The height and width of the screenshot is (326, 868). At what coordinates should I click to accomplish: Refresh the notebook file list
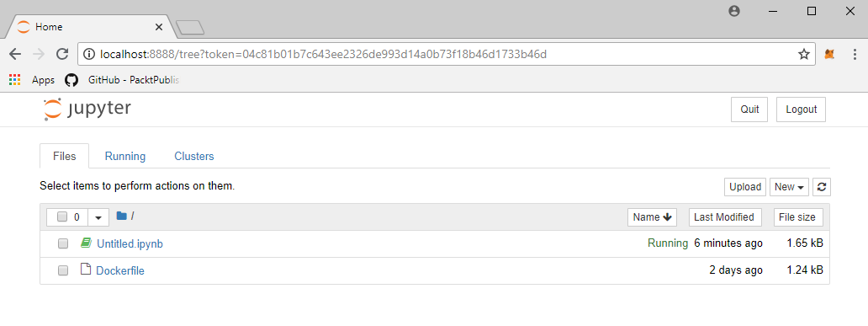point(822,187)
